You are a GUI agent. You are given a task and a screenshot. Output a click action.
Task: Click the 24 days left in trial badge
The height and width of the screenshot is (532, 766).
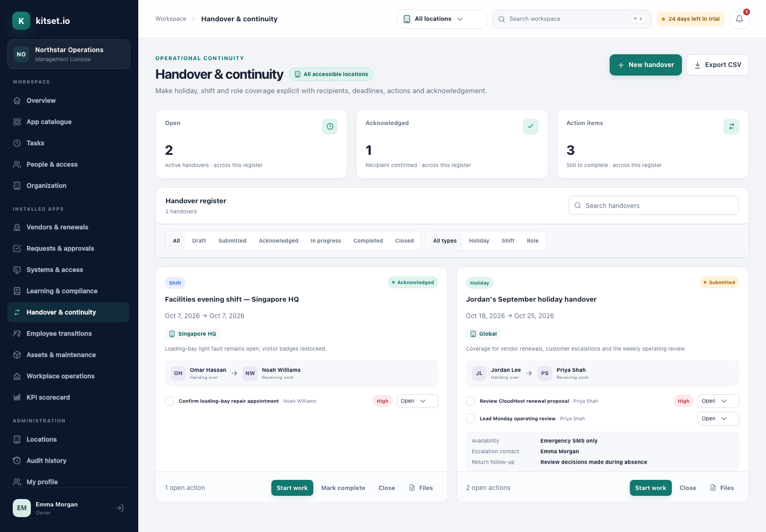(690, 19)
